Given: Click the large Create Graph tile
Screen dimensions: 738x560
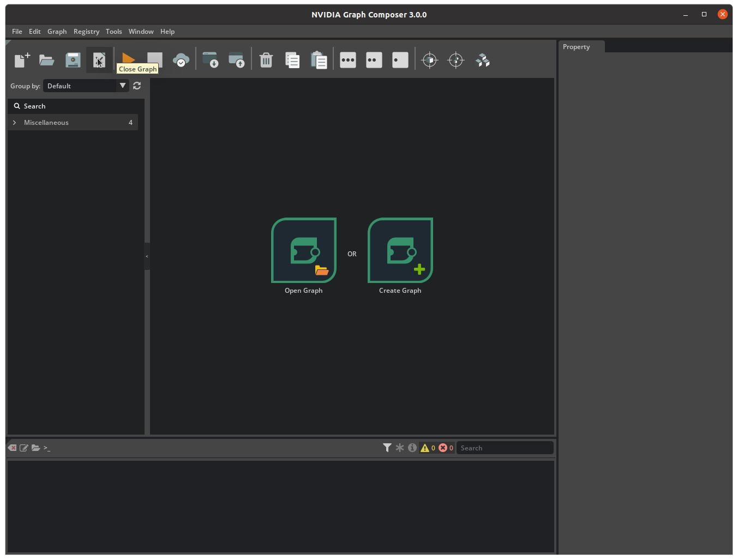Looking at the screenshot, I should click(x=400, y=250).
